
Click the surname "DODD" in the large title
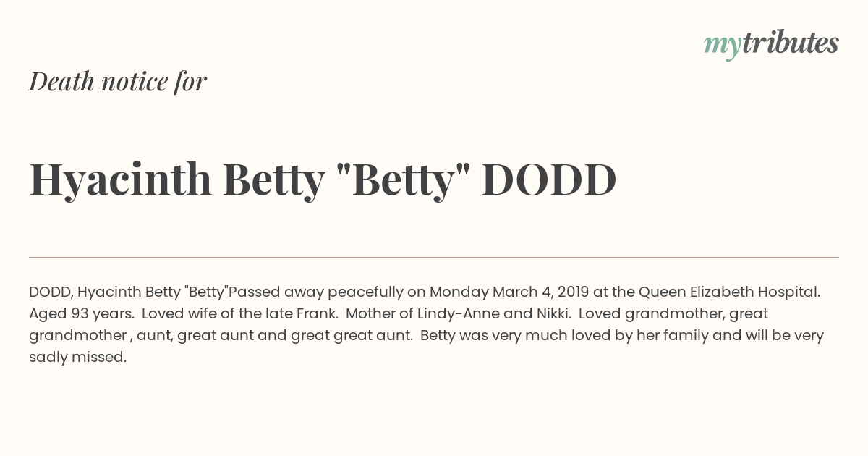coord(549,180)
